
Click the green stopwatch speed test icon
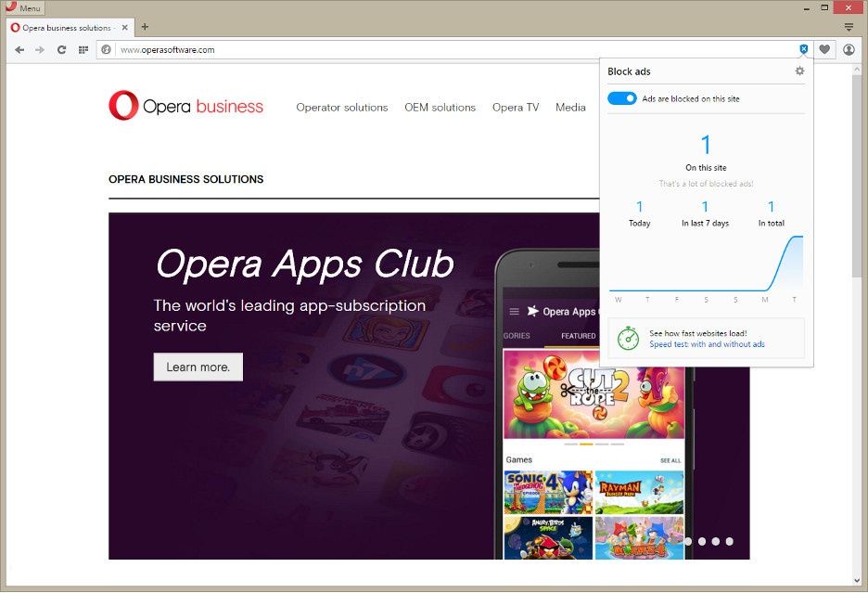(x=629, y=338)
